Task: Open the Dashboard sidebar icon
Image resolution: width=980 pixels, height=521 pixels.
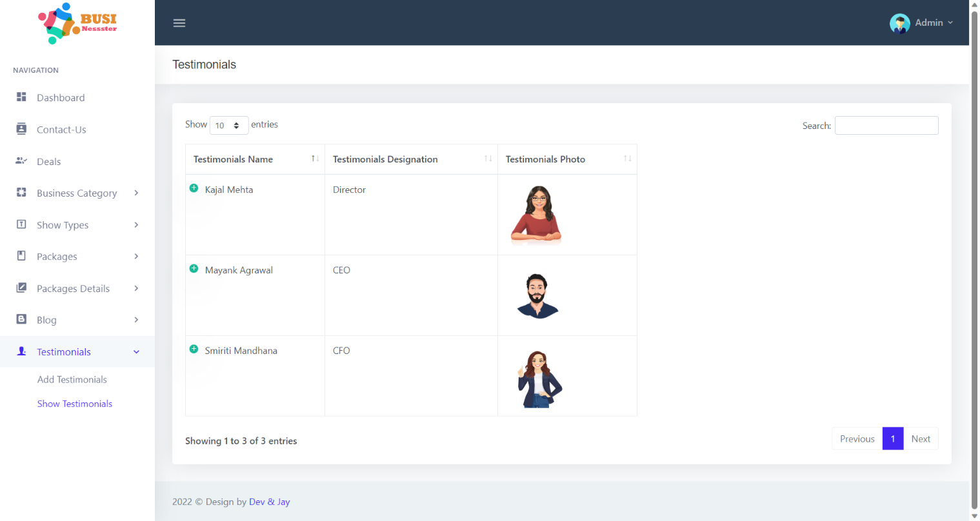Action: click(x=21, y=97)
